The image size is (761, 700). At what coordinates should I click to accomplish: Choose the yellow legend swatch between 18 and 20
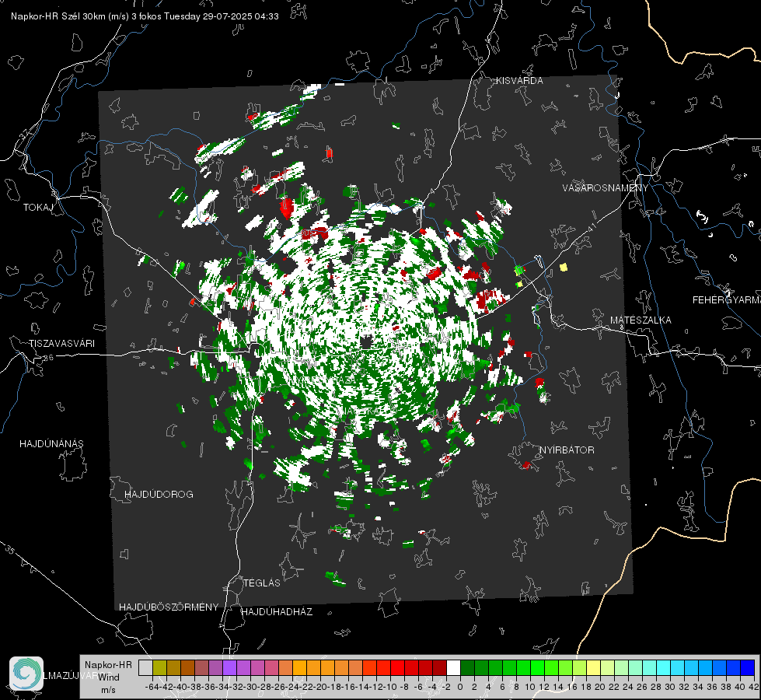pyautogui.click(x=594, y=667)
